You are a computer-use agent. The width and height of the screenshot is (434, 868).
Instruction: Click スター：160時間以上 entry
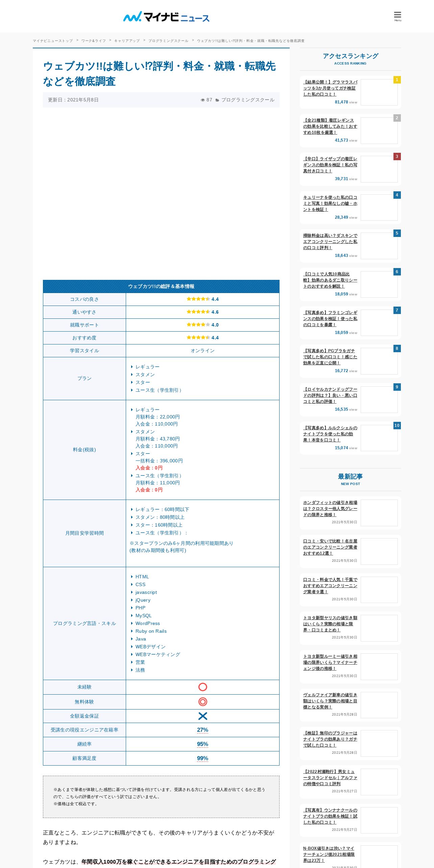click(159, 525)
